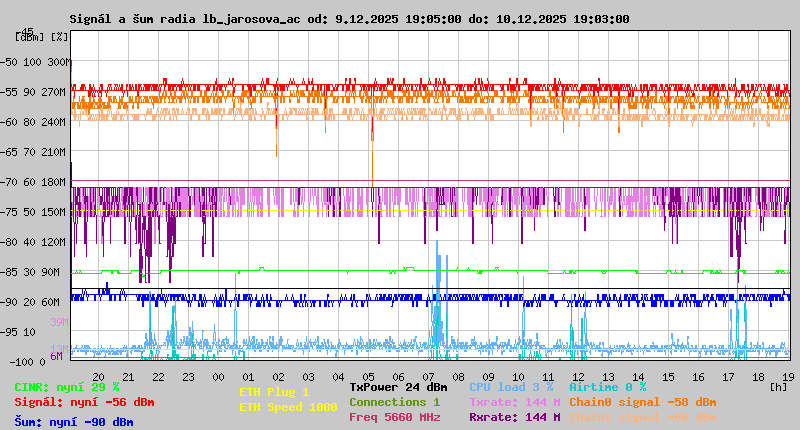800x430 pixels.
Task: Click the '-65 70 210M' y-axis label
Action: [34, 153]
